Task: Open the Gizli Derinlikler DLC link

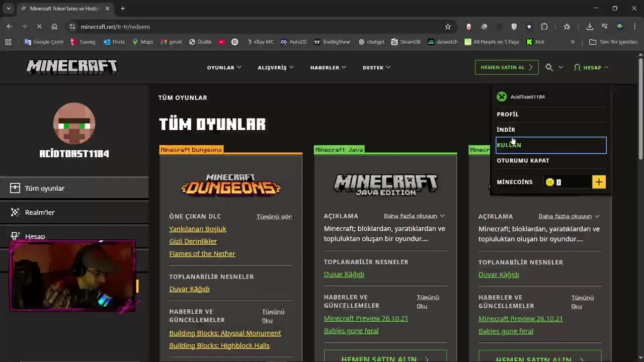Action: (193, 241)
